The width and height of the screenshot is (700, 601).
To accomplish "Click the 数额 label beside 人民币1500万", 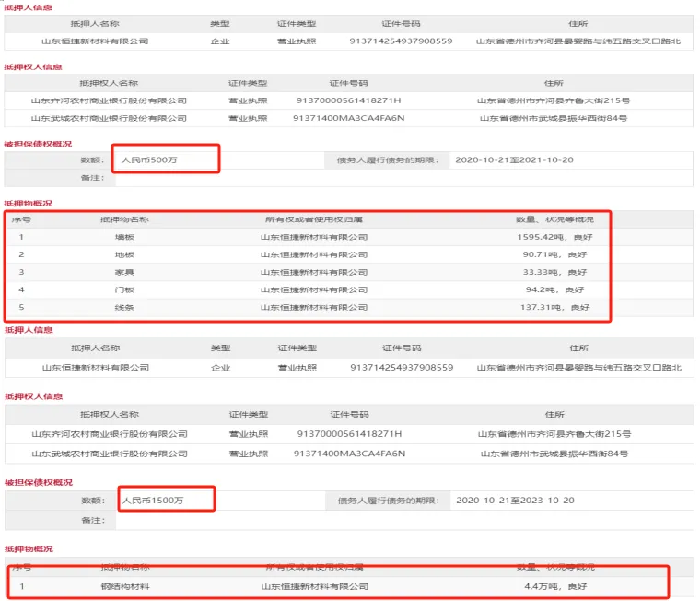I will [93, 501].
